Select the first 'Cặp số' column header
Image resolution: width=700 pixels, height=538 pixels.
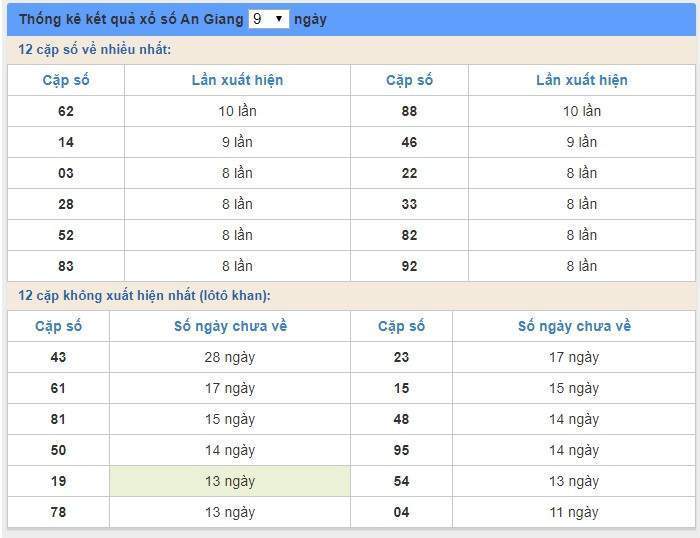coord(66,80)
